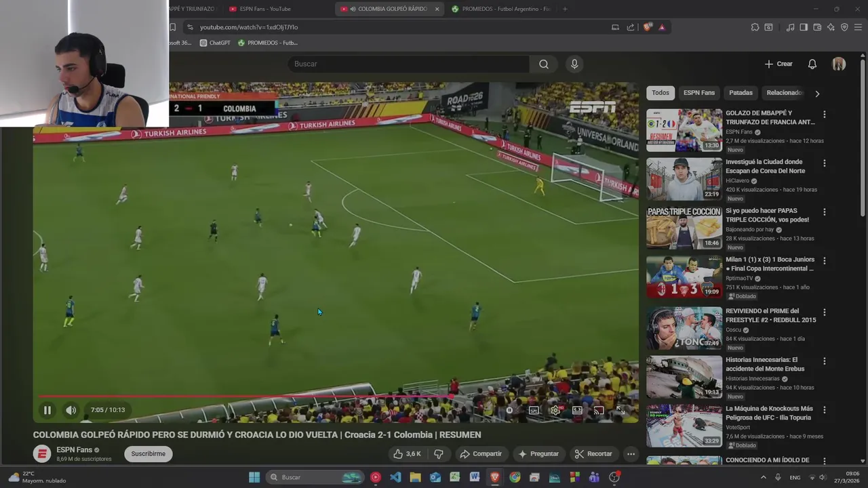868x488 pixels.
Task: Open options for Corea del Norte video
Action: coord(825,163)
